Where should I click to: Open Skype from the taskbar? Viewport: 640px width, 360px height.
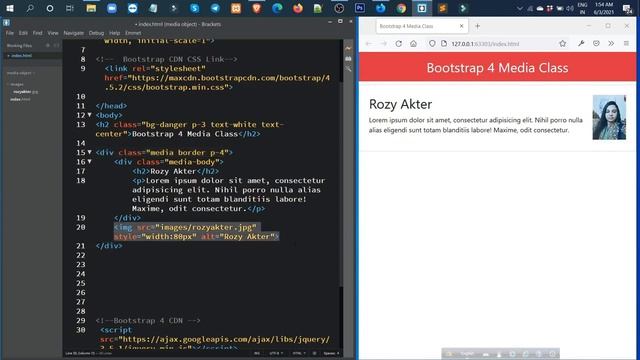[x=194, y=8]
